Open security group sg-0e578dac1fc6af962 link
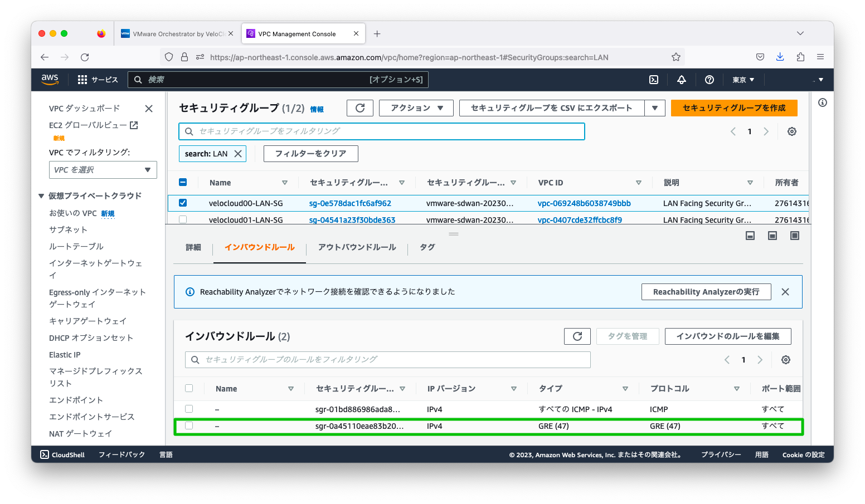865x504 pixels. (350, 203)
